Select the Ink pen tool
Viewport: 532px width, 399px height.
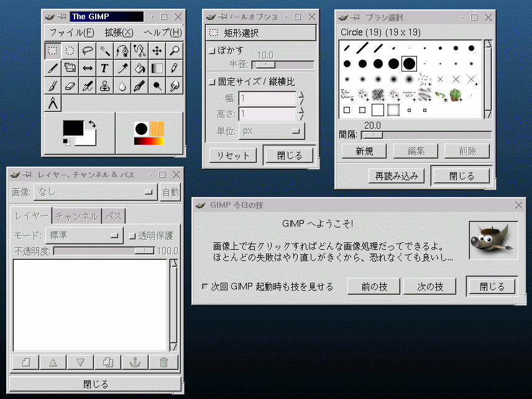click(139, 86)
